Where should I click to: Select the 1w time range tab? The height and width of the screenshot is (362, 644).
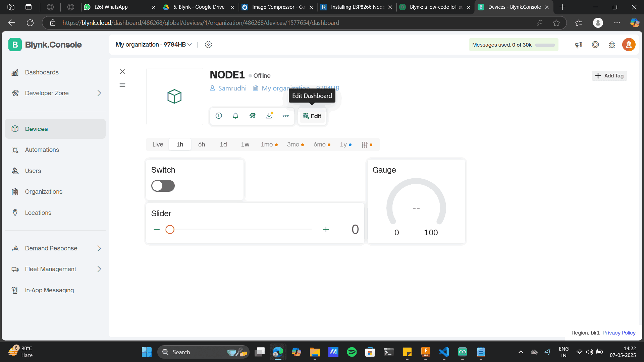pyautogui.click(x=245, y=144)
